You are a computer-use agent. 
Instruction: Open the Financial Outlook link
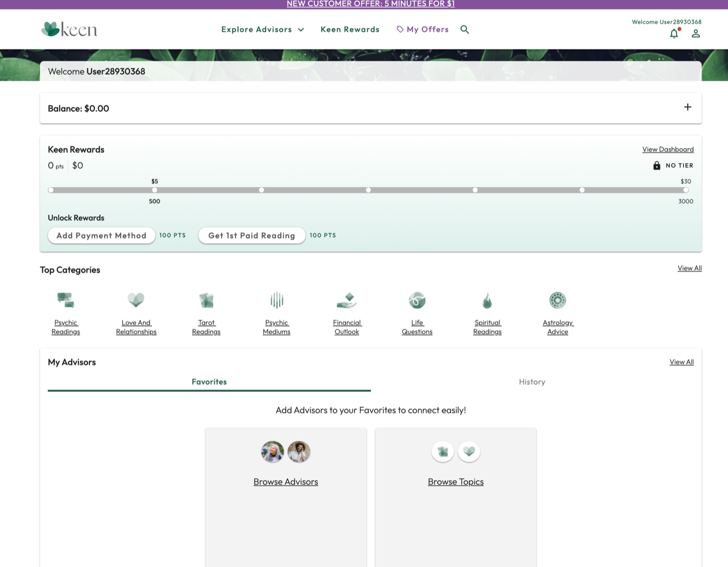(347, 327)
